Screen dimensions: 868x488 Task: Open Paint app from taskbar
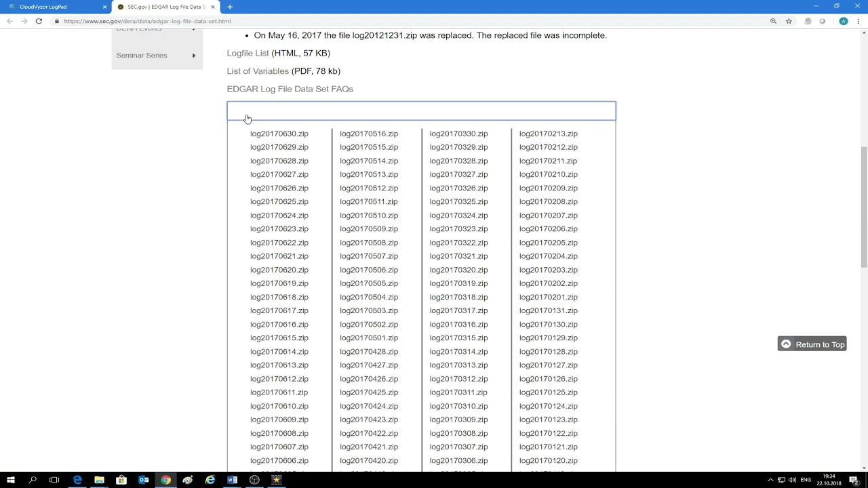pyautogui.click(x=188, y=480)
